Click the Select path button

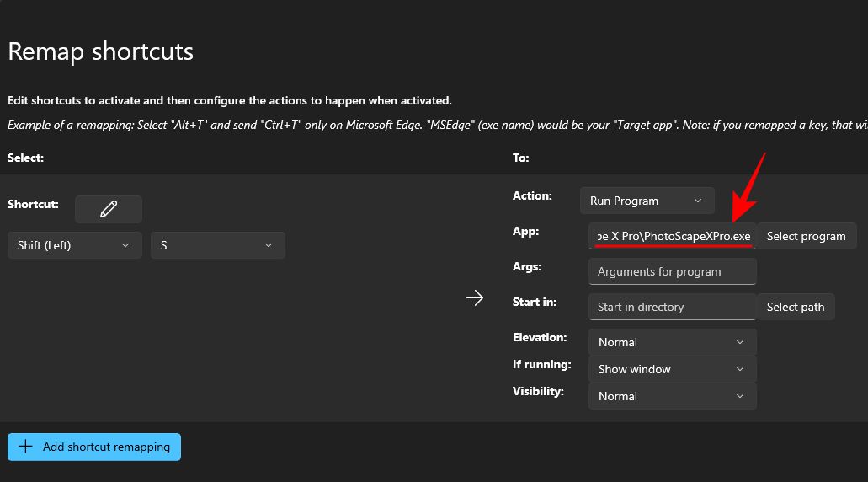coord(796,307)
